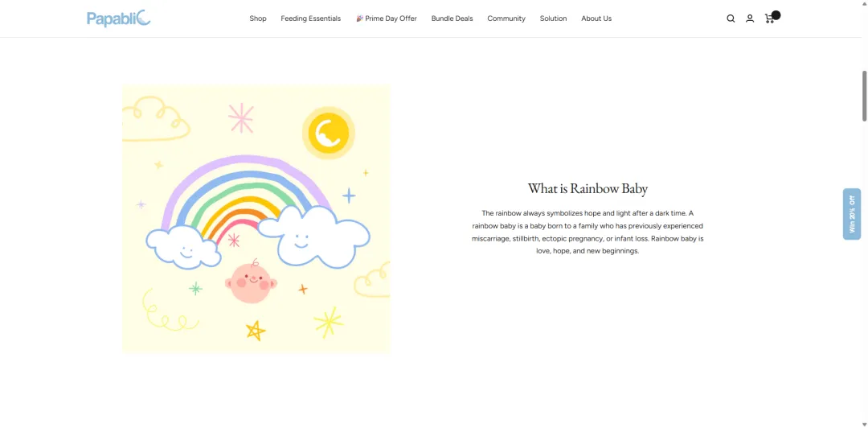Open the Win 20% Off side tab

click(x=852, y=214)
